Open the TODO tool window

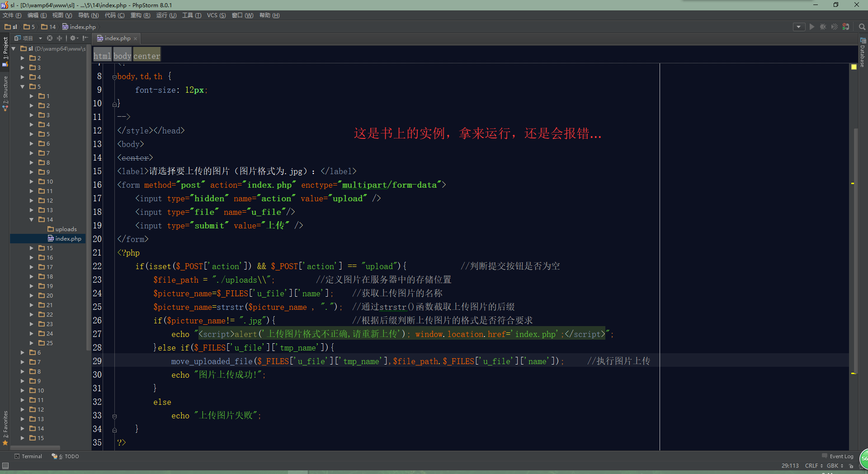(65, 456)
